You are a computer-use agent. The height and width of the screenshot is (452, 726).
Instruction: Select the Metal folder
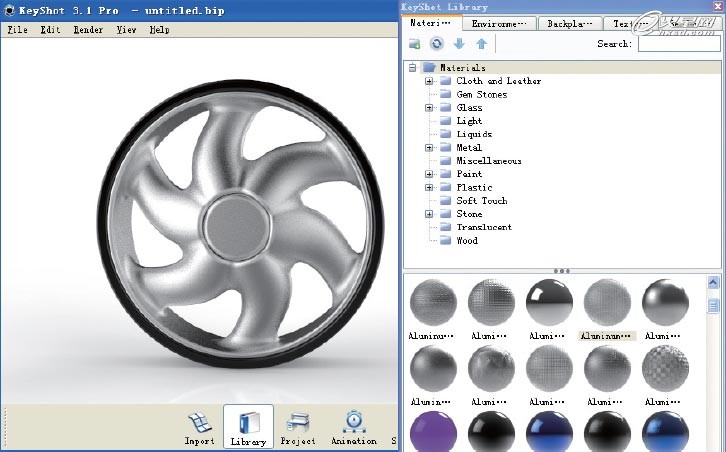tap(469, 148)
